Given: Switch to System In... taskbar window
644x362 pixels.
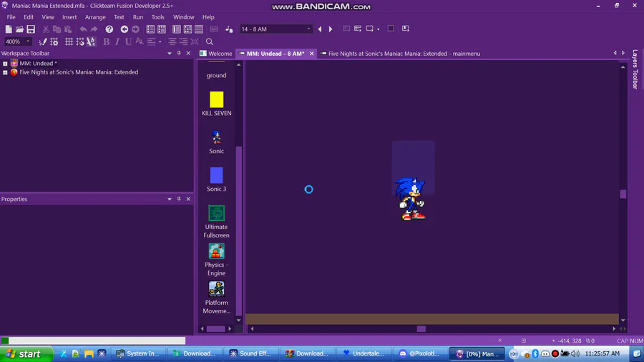Looking at the screenshot, I should click(138, 354).
